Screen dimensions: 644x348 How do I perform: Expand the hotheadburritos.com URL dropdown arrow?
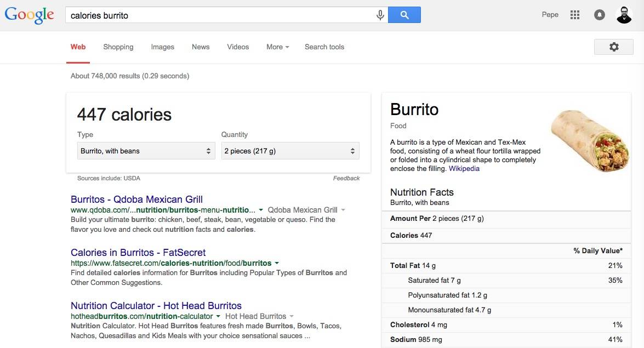click(x=218, y=316)
